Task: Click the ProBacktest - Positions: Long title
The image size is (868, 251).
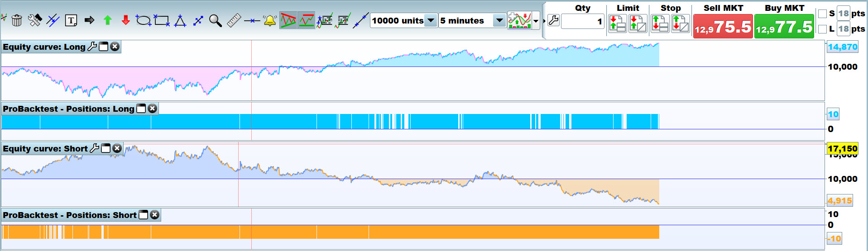Action: pyautogui.click(x=68, y=109)
